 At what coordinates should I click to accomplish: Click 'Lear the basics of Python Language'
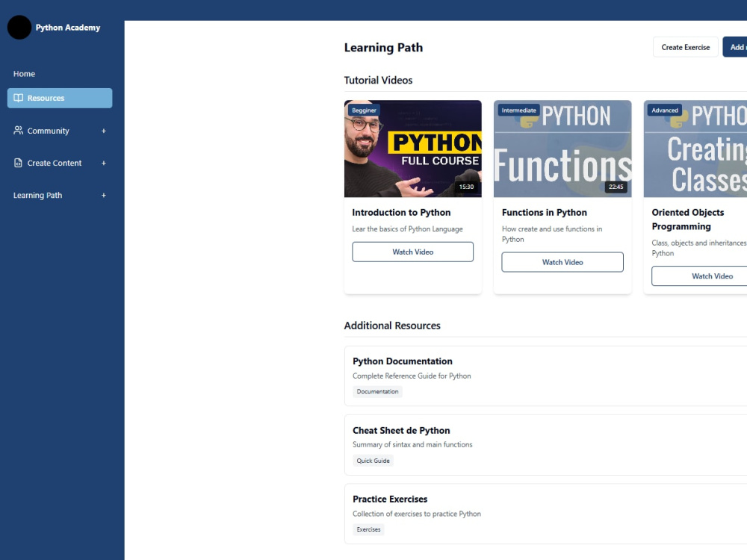pos(407,229)
